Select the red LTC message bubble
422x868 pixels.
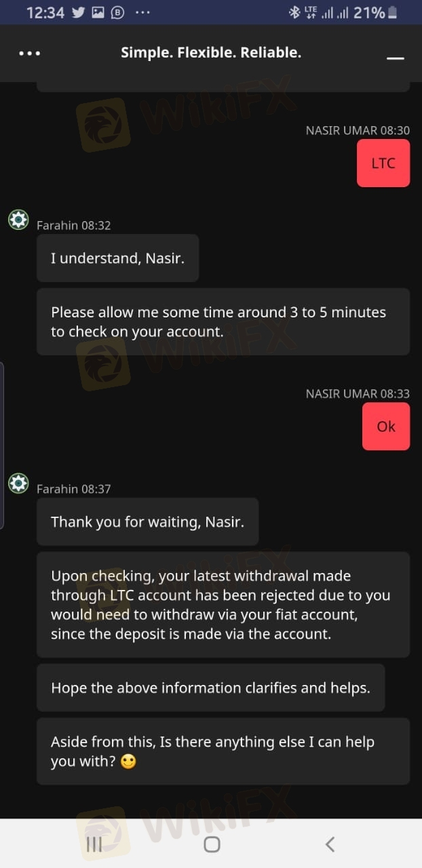point(383,163)
